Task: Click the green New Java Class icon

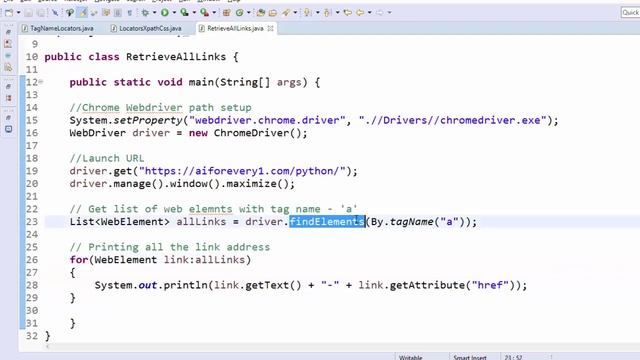Action: pyautogui.click(x=240, y=13)
